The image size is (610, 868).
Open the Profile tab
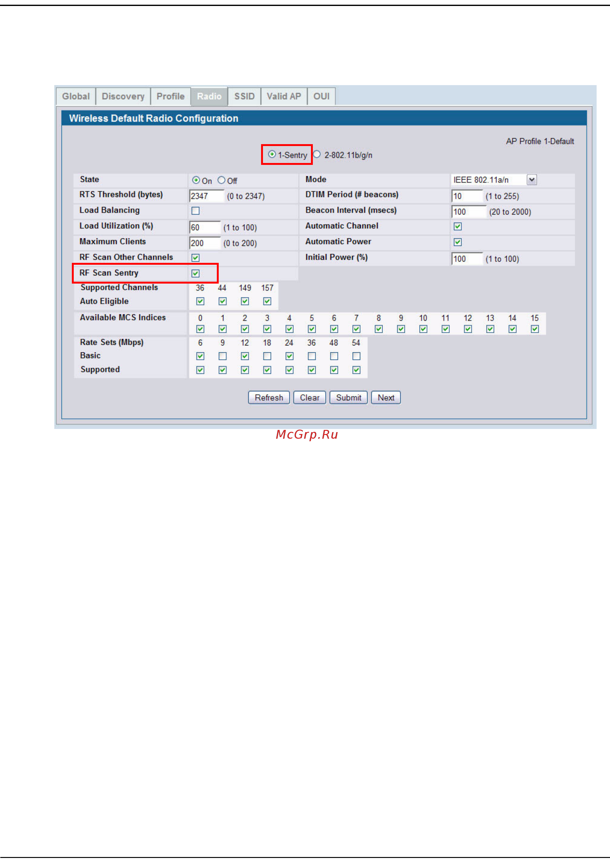(171, 96)
